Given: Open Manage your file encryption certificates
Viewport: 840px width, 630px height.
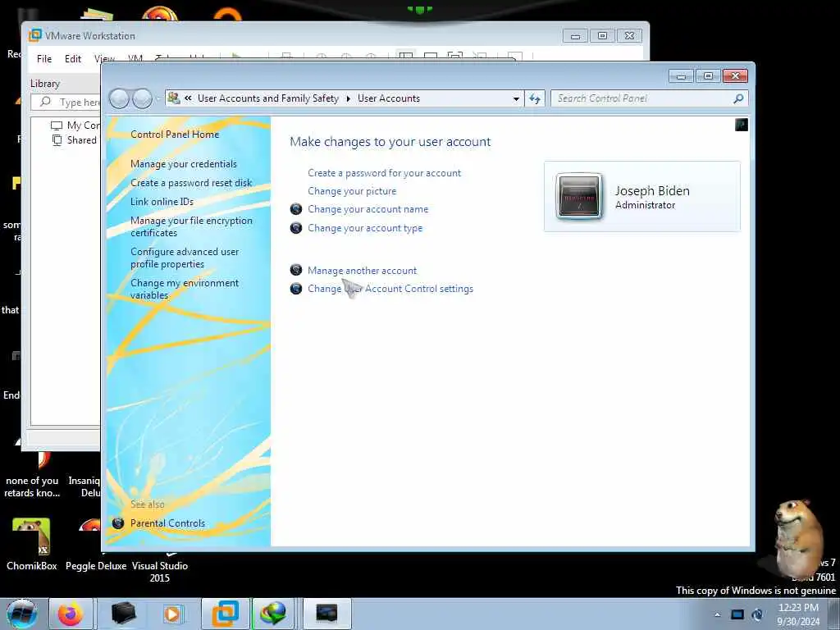Looking at the screenshot, I should (x=191, y=226).
